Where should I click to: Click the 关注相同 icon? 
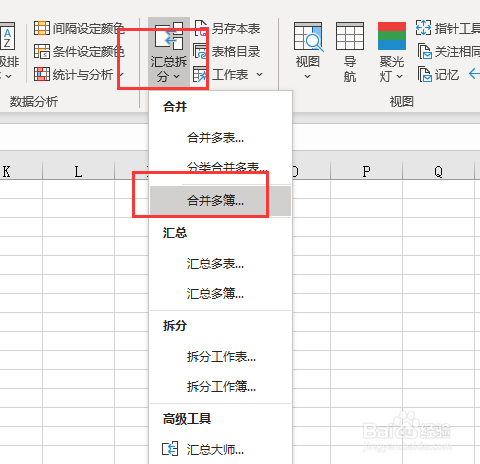[425, 51]
